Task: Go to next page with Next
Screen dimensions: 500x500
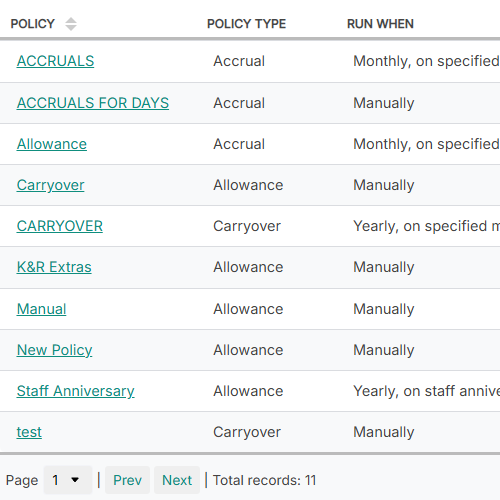Action: pos(177,480)
